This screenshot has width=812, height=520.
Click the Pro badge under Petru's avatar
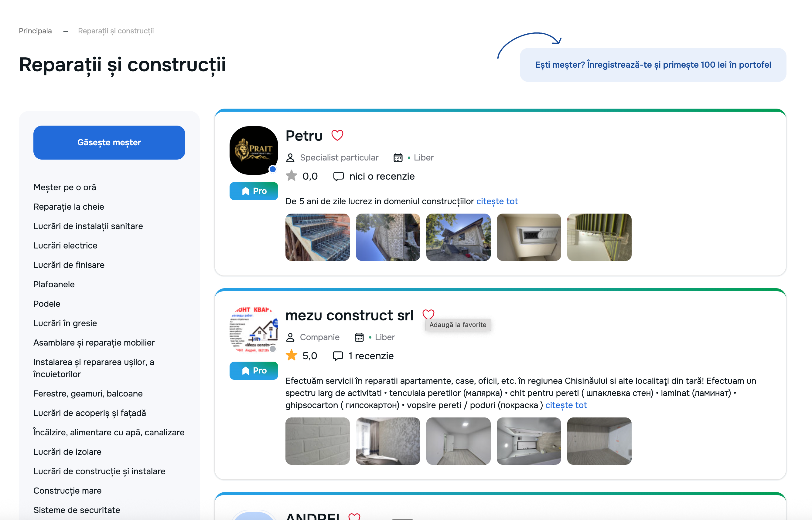pos(254,191)
